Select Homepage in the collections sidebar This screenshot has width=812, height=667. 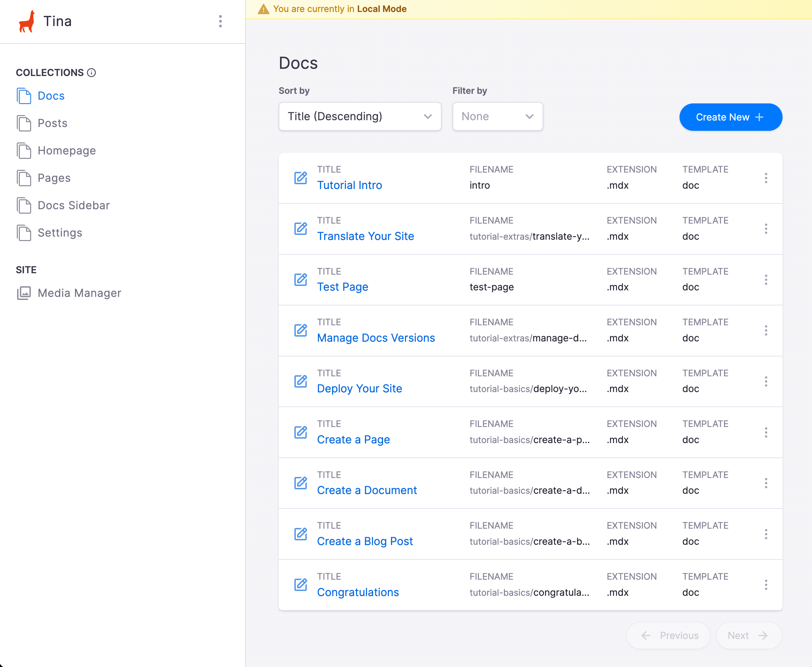tap(67, 151)
